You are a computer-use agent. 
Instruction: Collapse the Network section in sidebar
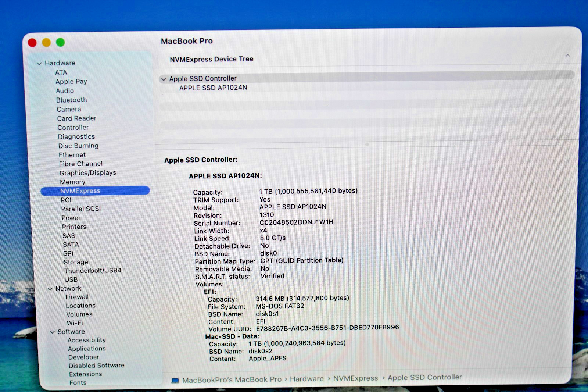(x=50, y=289)
